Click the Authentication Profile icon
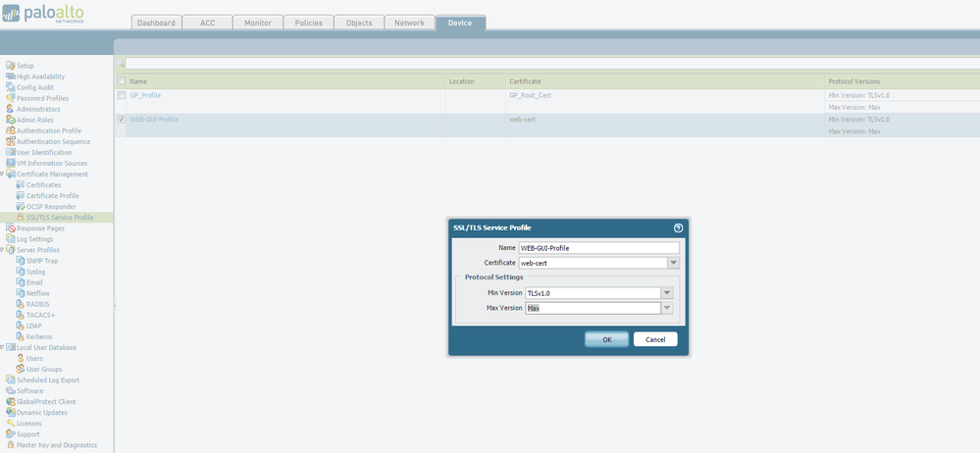 click(11, 130)
